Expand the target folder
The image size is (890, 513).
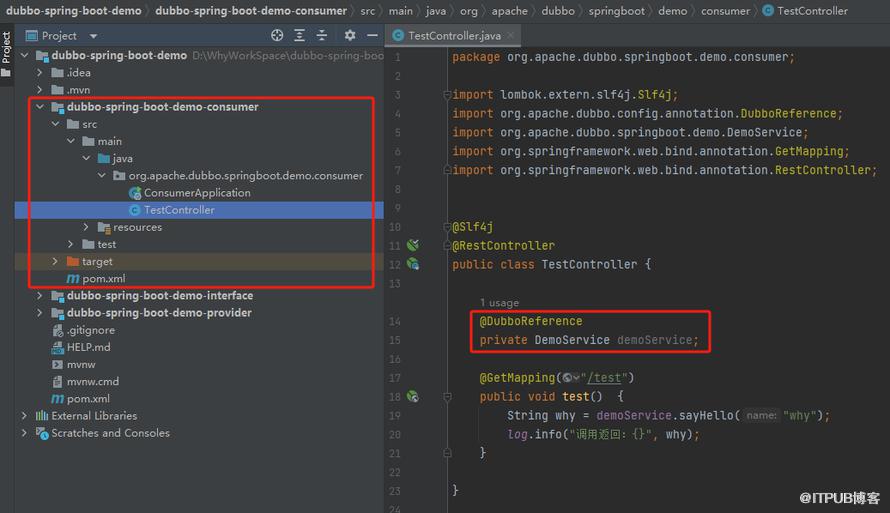55,261
